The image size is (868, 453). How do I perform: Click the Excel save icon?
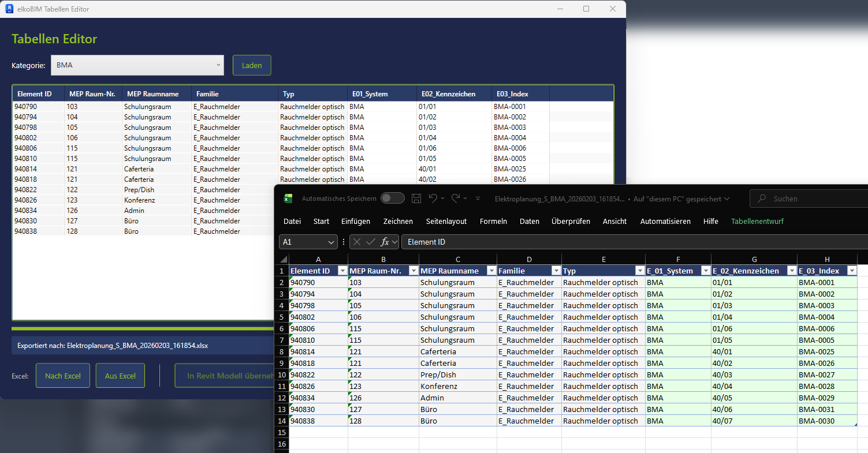(x=416, y=199)
